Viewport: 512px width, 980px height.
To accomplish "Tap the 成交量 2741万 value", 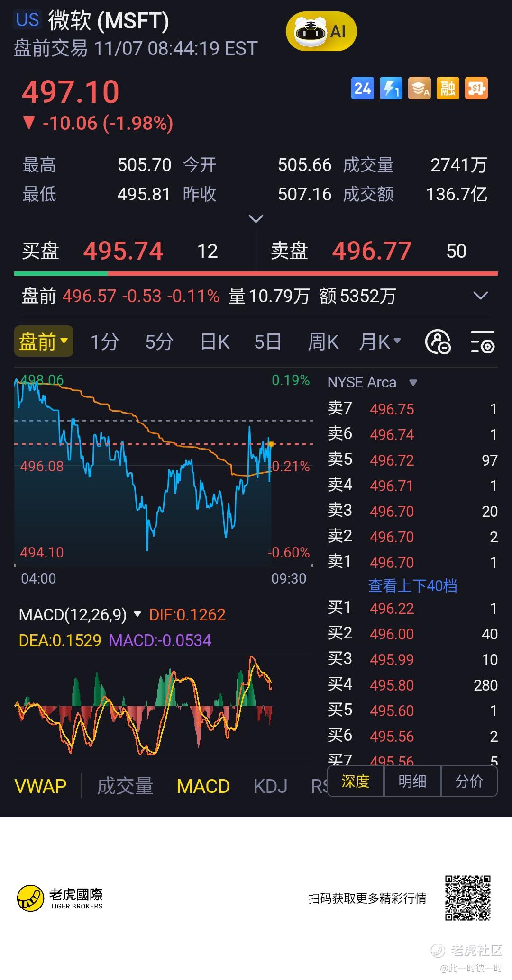I will click(458, 165).
